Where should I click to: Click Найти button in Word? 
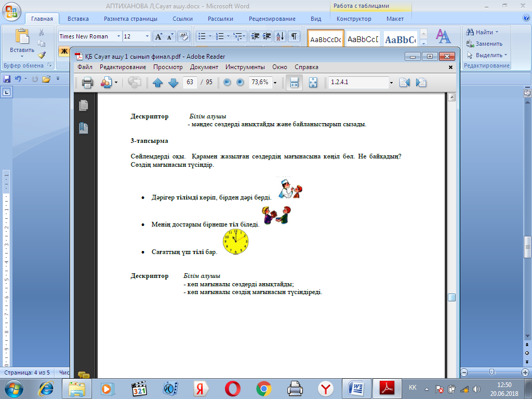coord(480,32)
